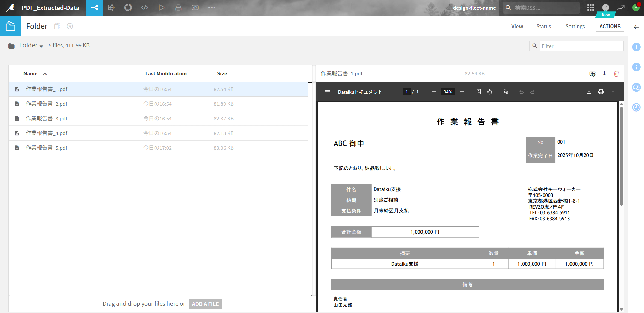The image size is (644, 313).
Task: Open PDF viewer more actions menu
Action: point(613,92)
